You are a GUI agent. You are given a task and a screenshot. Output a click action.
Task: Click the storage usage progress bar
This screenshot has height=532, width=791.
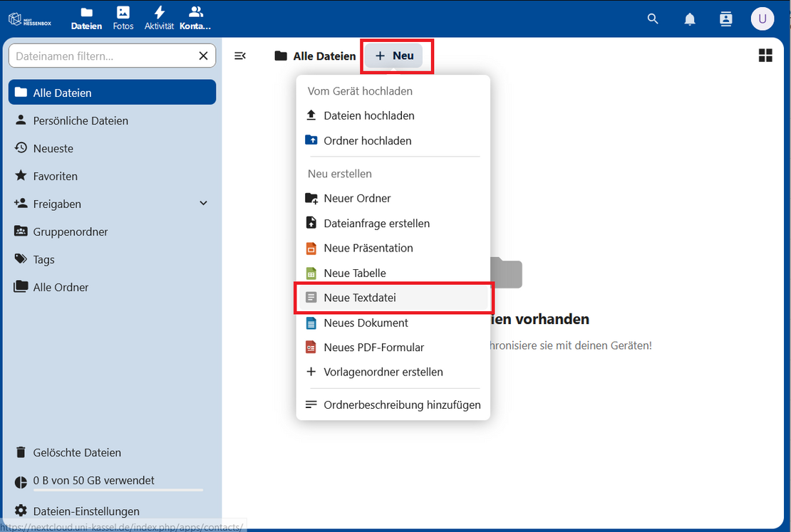tap(118, 490)
